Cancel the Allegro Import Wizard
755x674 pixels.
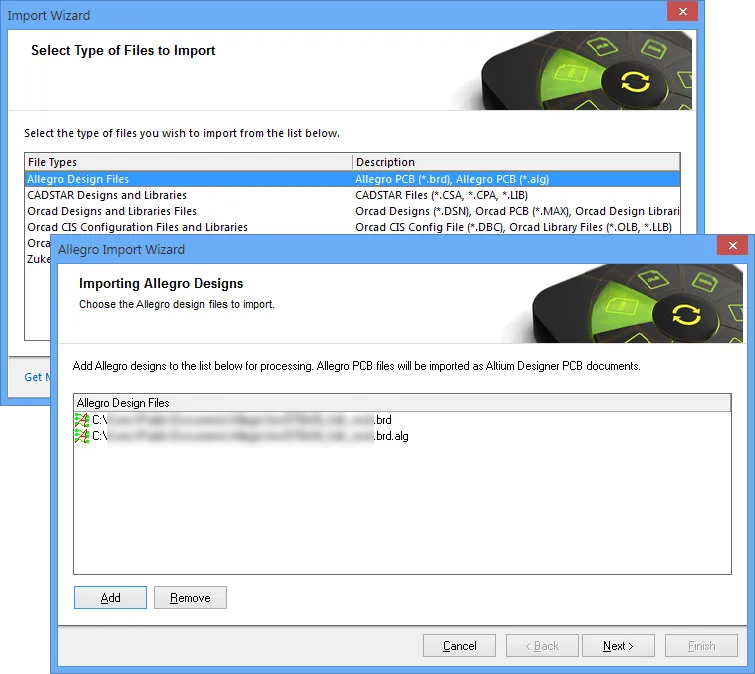[x=459, y=646]
